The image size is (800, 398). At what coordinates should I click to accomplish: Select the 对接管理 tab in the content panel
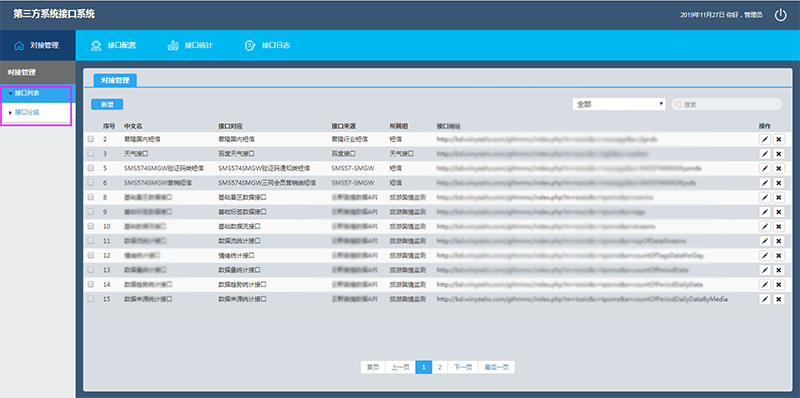coord(115,80)
